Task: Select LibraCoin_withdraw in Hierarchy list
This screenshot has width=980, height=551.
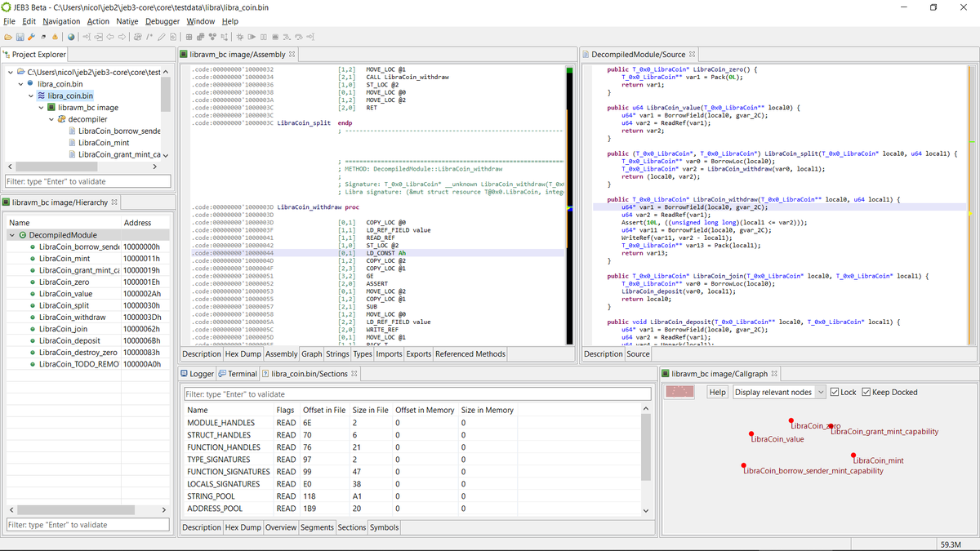Action: (x=72, y=318)
